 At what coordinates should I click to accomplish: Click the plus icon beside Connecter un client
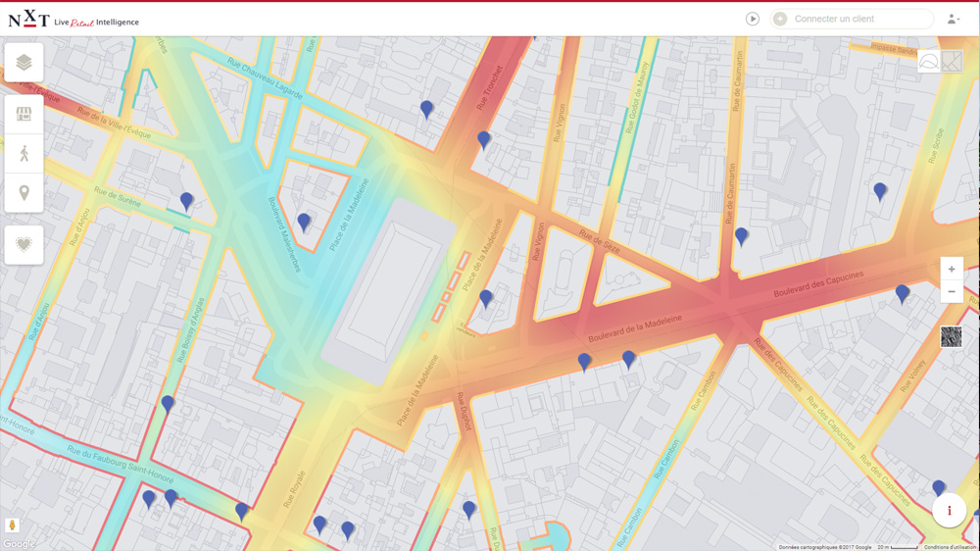[x=780, y=19]
